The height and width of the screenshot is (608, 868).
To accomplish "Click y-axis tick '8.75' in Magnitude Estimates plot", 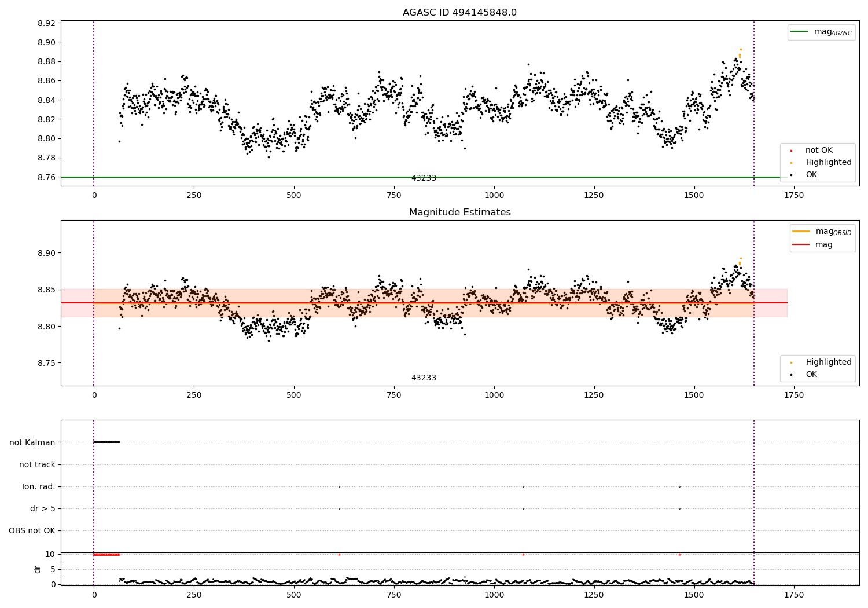I will pos(46,363).
